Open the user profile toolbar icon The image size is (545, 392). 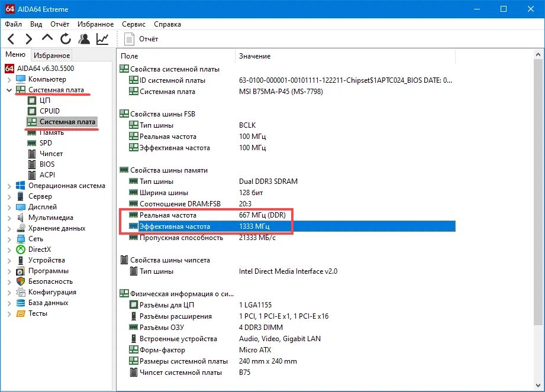(x=84, y=39)
